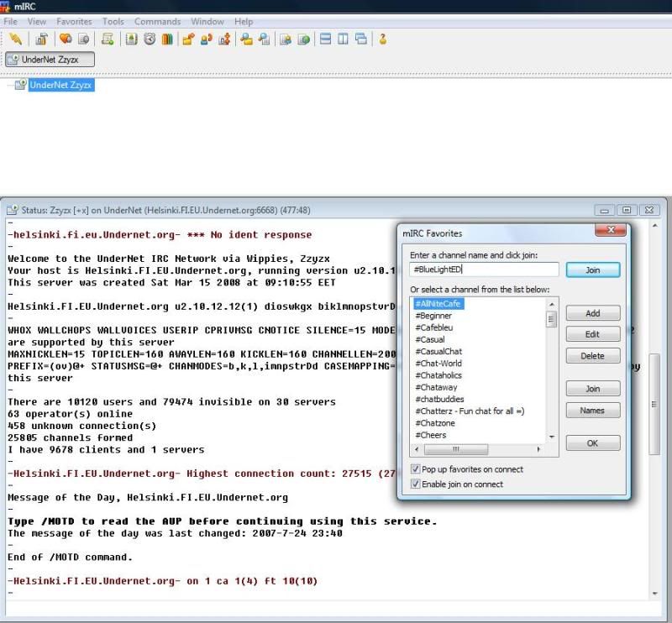Select #CasualChat in the favorites list
The image size is (672, 623).
click(438, 352)
